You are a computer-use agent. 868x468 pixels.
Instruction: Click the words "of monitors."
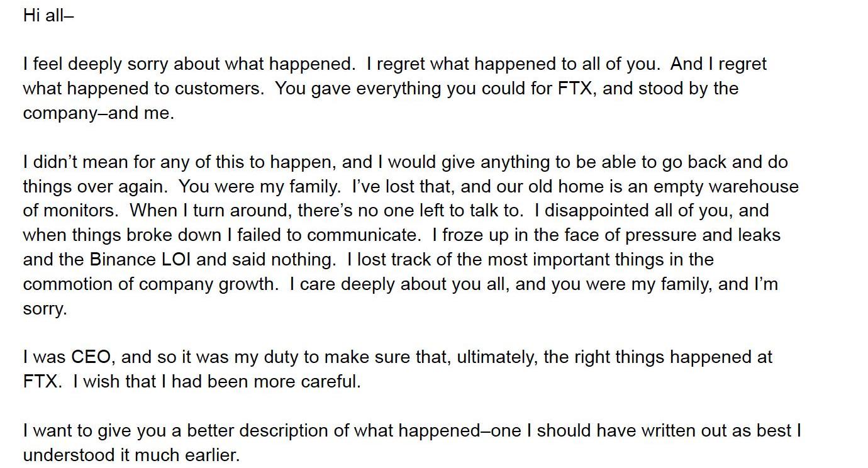tap(74, 211)
